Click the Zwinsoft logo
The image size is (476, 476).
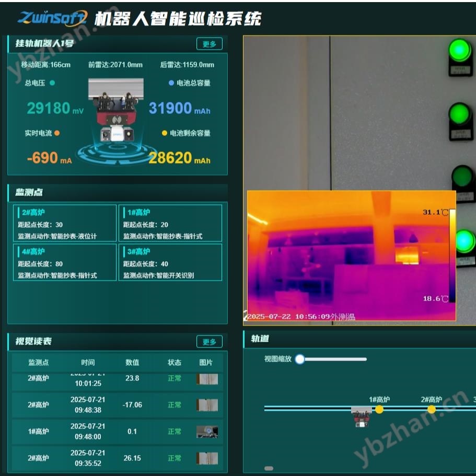(53, 18)
